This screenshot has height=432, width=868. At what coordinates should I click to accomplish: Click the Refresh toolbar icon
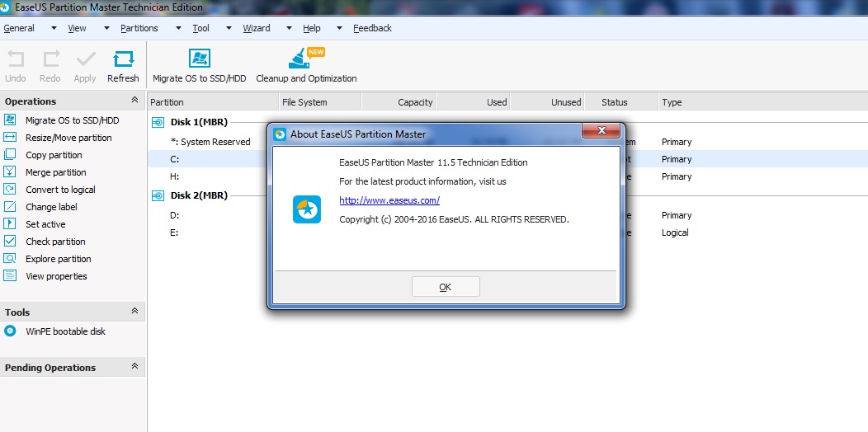tap(123, 59)
